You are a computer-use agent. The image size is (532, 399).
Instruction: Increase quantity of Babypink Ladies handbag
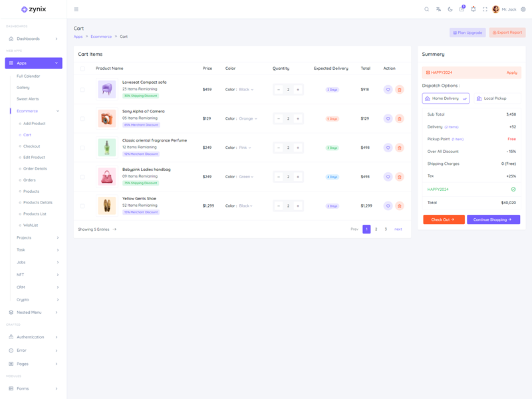tap(298, 177)
